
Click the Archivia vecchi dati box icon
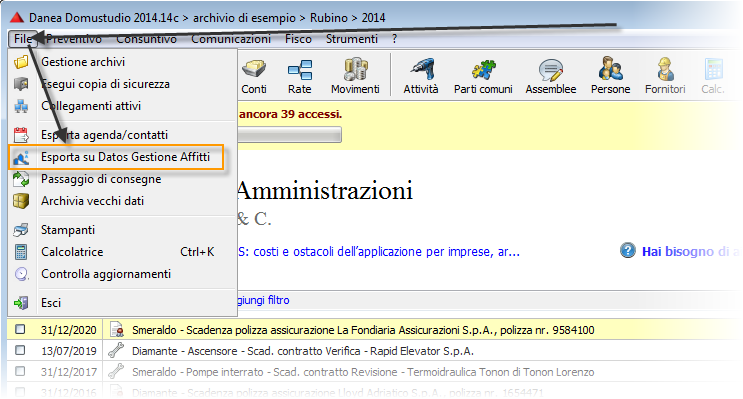(21, 201)
